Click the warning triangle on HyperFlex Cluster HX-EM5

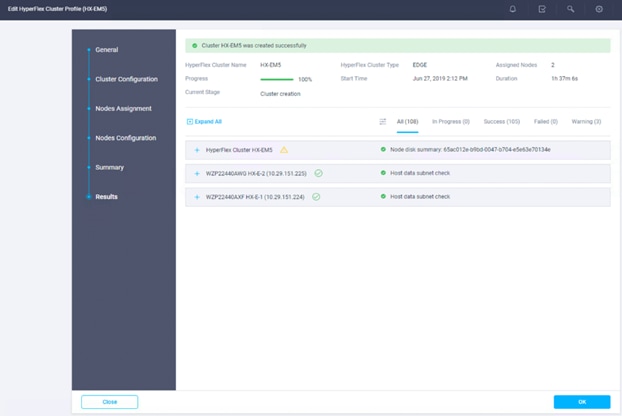click(x=284, y=150)
